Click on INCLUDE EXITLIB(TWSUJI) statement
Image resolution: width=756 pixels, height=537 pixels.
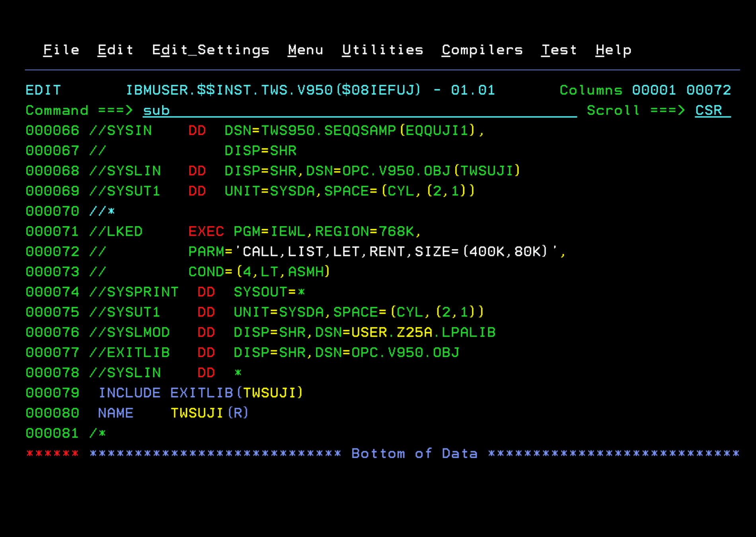[201, 393]
